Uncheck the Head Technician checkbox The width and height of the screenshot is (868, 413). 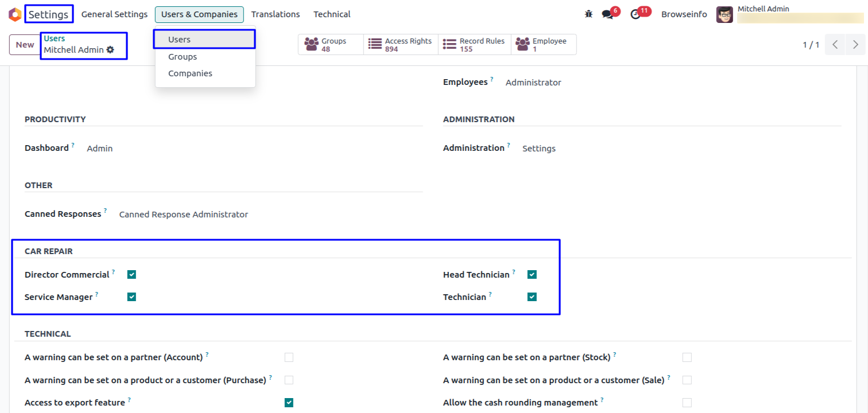[x=532, y=275]
